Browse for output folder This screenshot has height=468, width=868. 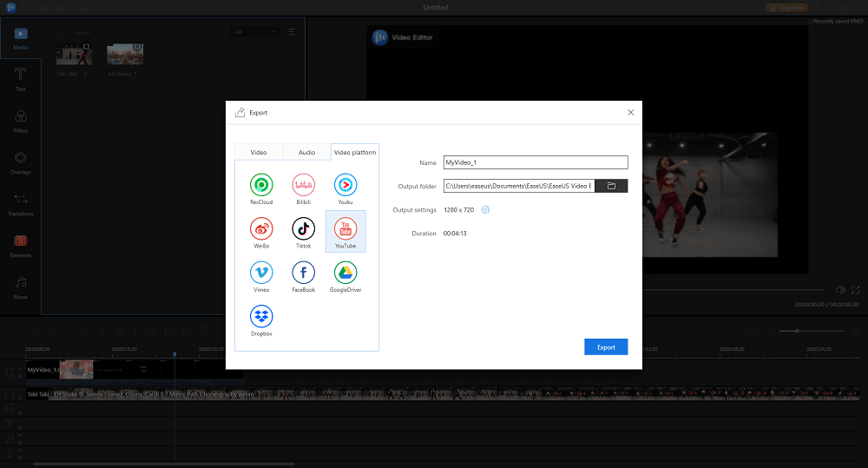tap(611, 186)
